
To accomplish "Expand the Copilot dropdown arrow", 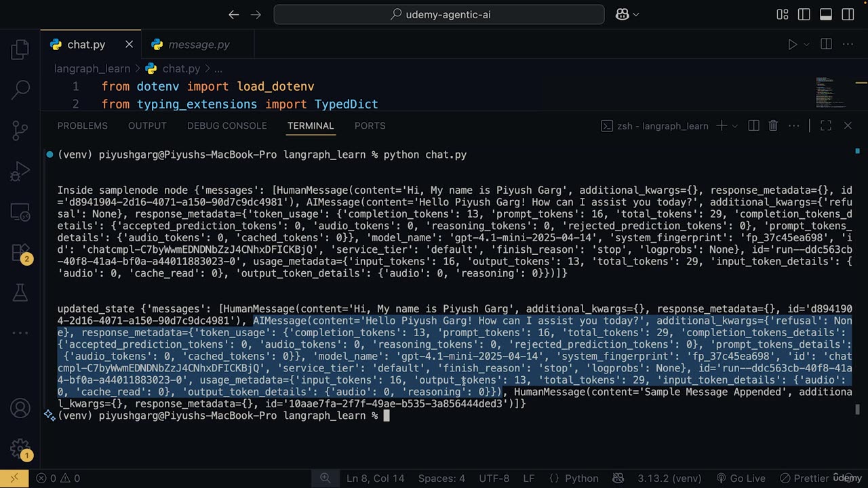I will 636,14.
